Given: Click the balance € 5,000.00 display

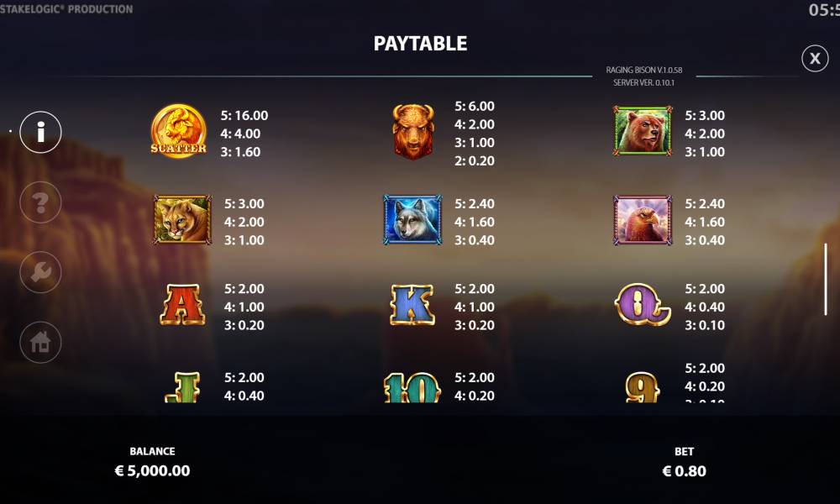Looking at the screenshot, I should coord(152,470).
